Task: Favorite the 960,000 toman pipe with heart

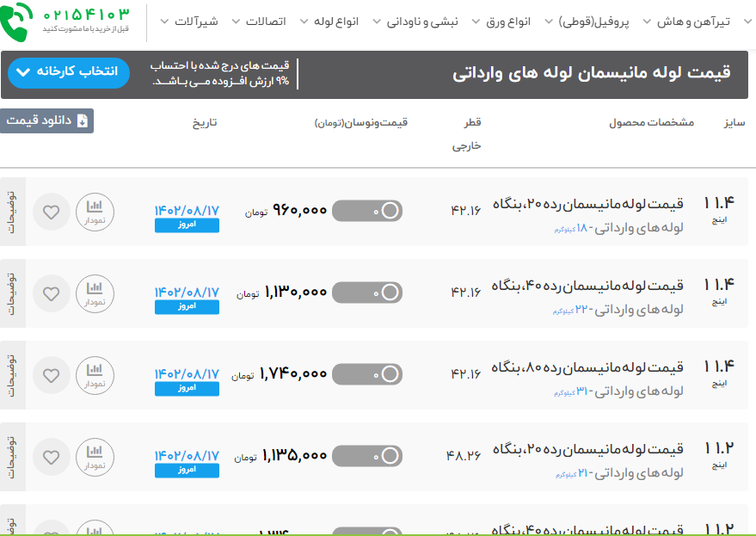Action: point(52,212)
